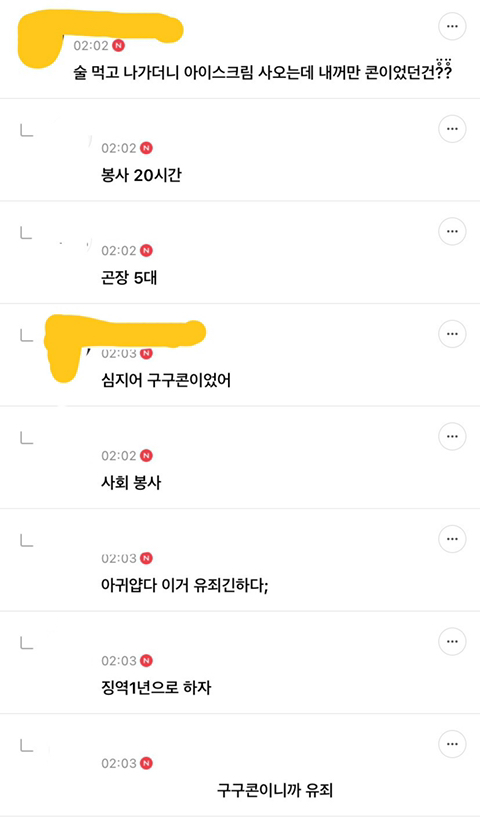
Task: Select the reply arrow beside '봉사 20시간'
Action: coord(27,130)
